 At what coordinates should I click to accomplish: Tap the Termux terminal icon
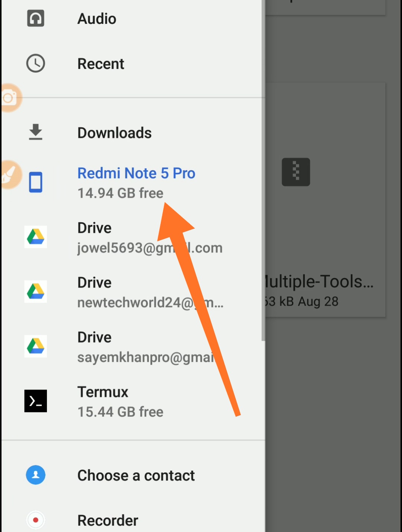(36, 401)
